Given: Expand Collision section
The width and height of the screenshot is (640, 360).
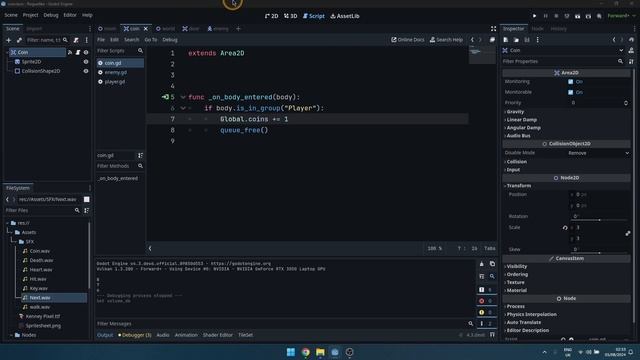Looking at the screenshot, I should point(516,162).
